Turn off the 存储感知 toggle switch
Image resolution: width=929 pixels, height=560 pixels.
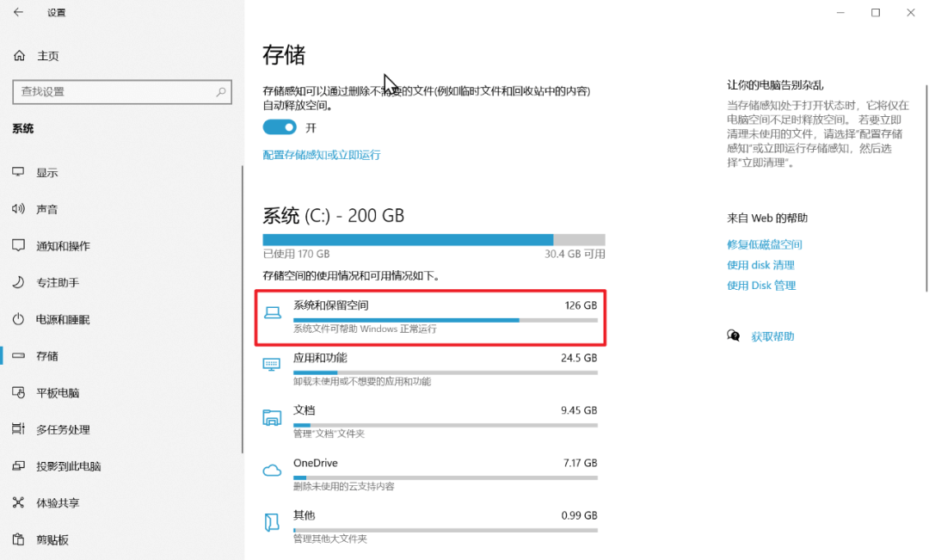pos(279,126)
